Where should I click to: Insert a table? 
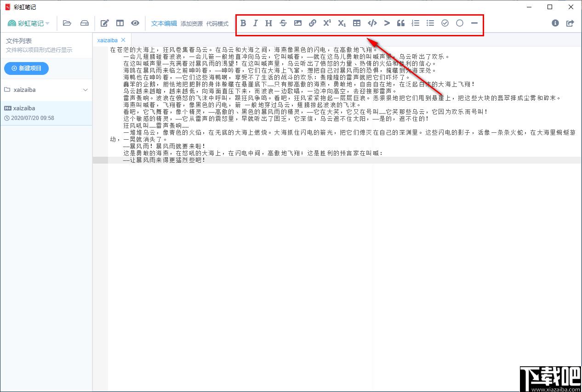[356, 23]
